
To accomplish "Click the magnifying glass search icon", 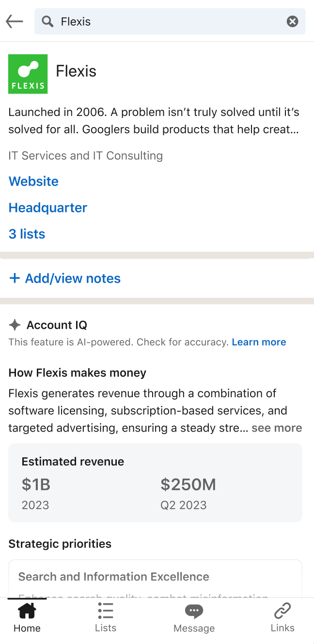I will click(x=47, y=21).
